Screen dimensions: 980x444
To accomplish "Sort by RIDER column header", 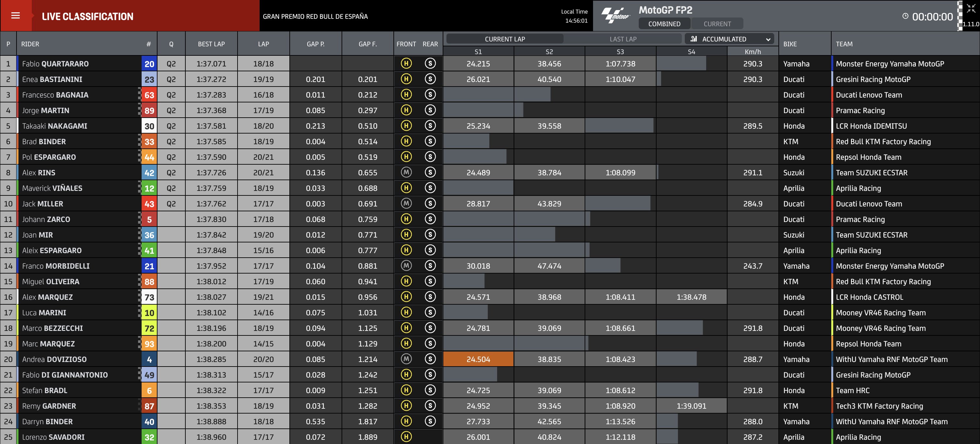I will point(30,44).
